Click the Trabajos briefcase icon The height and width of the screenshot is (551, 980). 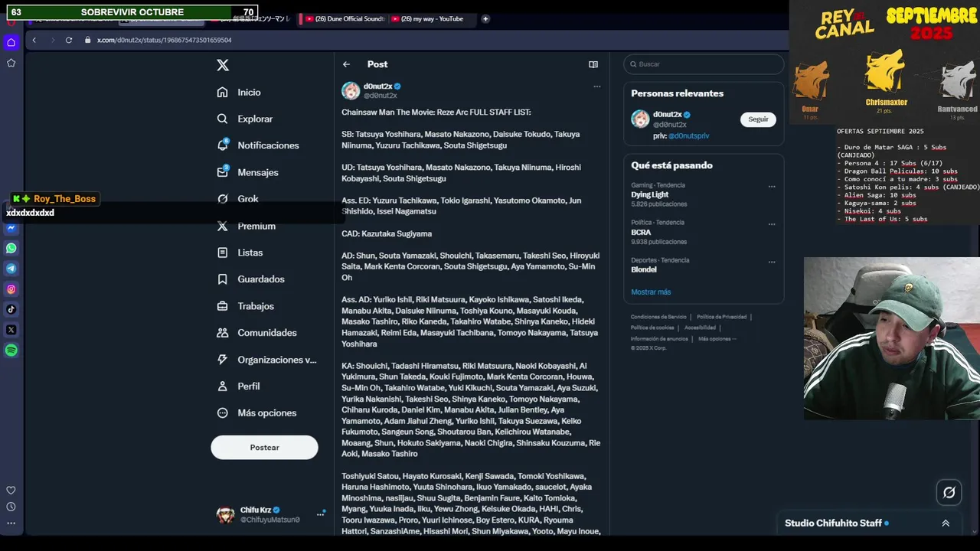click(222, 306)
